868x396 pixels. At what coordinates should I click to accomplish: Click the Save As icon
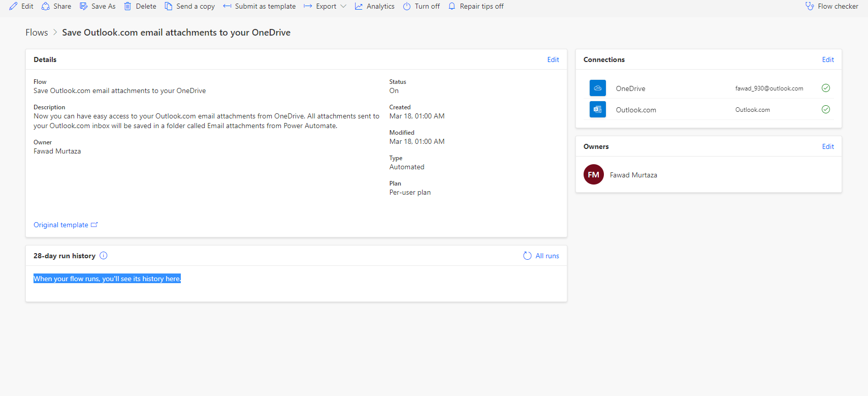point(84,6)
